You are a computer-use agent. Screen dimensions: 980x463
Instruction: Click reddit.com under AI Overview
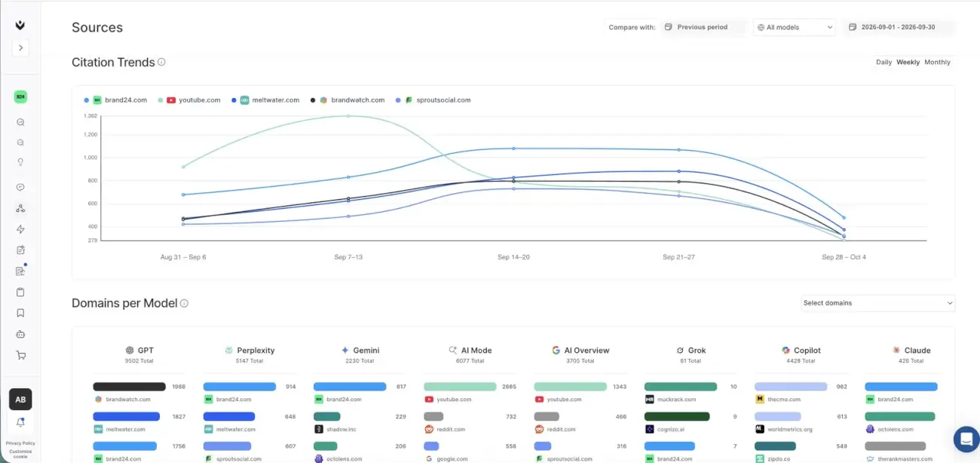click(x=561, y=429)
